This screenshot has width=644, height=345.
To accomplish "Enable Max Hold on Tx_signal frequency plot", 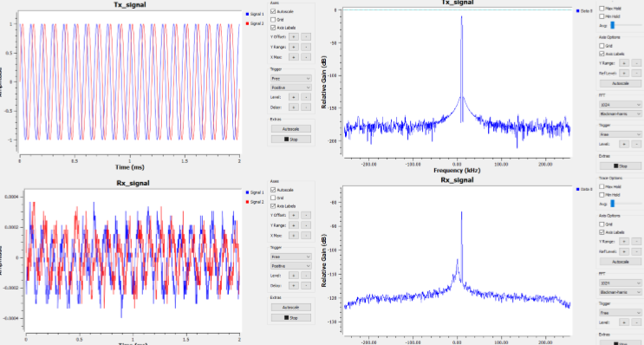I will [x=602, y=8].
